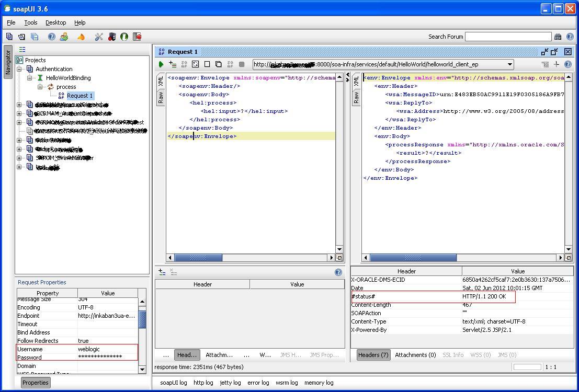Click the Properties button at bottom left
Screen dimensions: 579x392
point(35,382)
